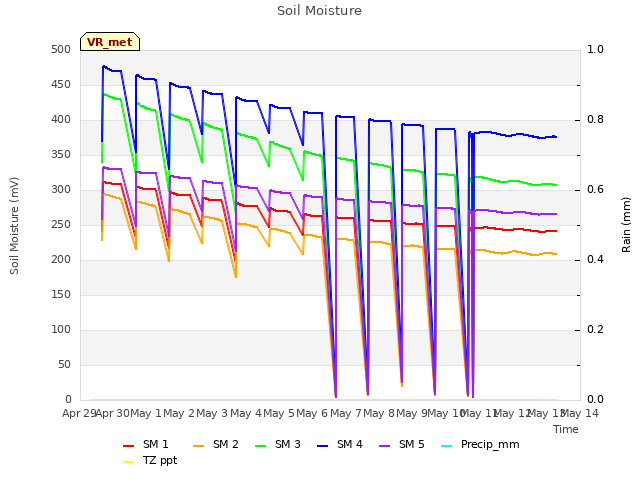This screenshot has width=640, height=480.
Task: Click the yellow TZ ppt legend swatch
Action: 129,462
